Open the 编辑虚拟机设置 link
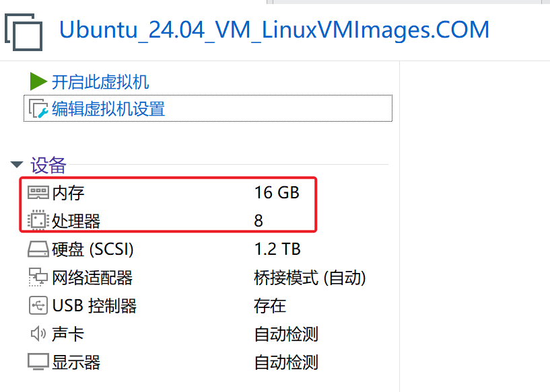Screen dimensions: 550x392 click(108, 109)
